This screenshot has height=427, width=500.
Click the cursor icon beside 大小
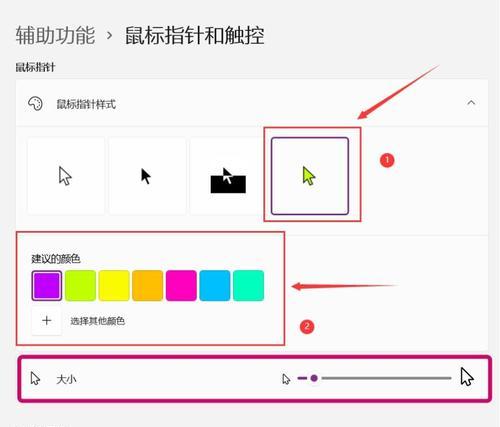click(x=35, y=379)
